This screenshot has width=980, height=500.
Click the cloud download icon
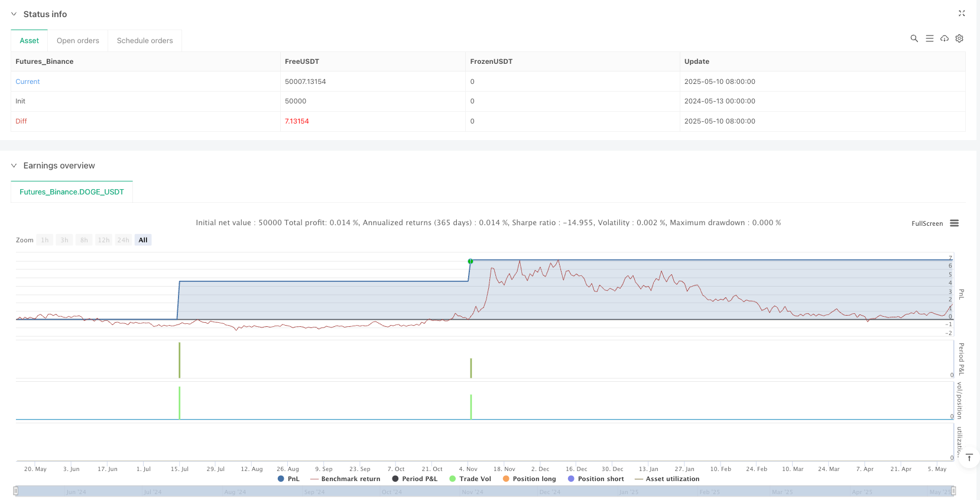click(x=945, y=38)
